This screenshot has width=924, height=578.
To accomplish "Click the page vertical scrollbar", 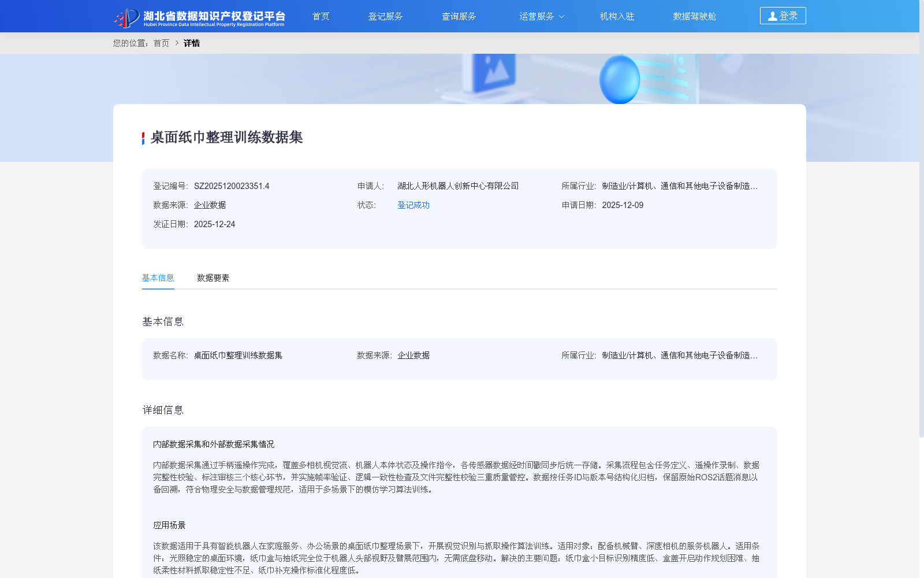I will [922, 220].
